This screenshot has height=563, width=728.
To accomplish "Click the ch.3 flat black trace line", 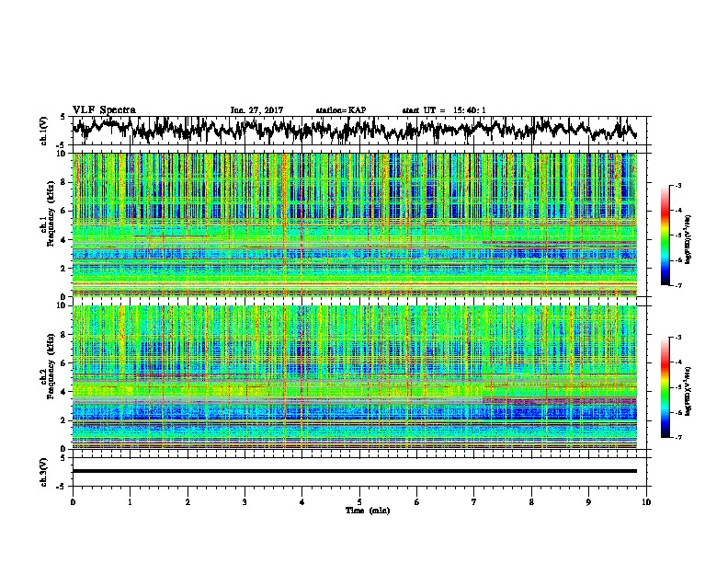I will (355, 471).
